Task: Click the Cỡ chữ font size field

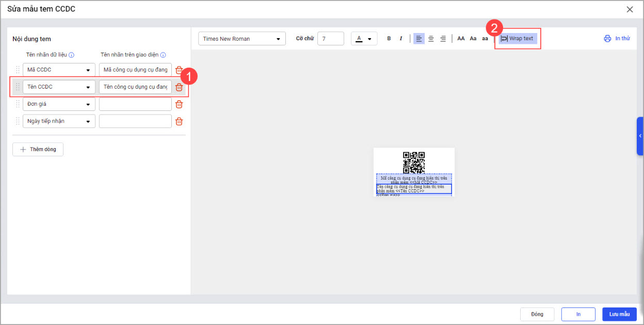Action: pos(330,39)
